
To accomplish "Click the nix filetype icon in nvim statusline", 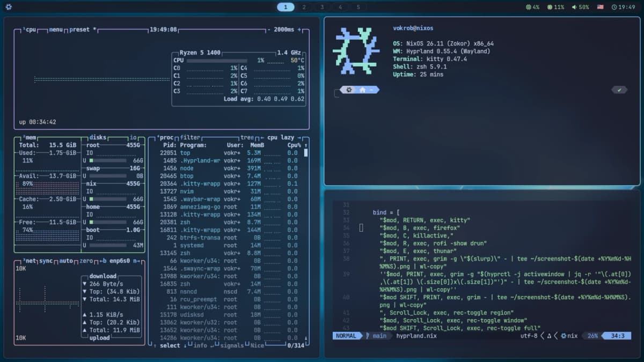I will pos(563,336).
